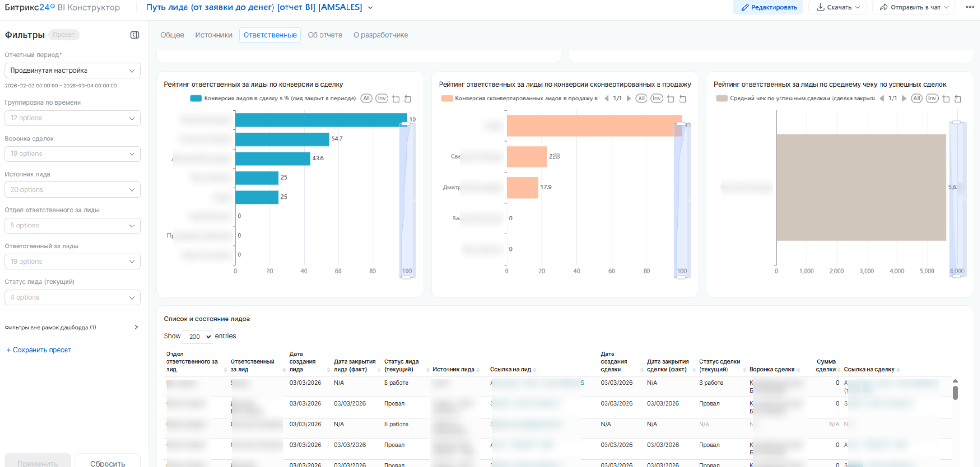Image resolution: width=980 pixels, height=467 pixels.
Task: Toggle blue 'Конверсия лидов в сделку' legend series
Action: 273,99
